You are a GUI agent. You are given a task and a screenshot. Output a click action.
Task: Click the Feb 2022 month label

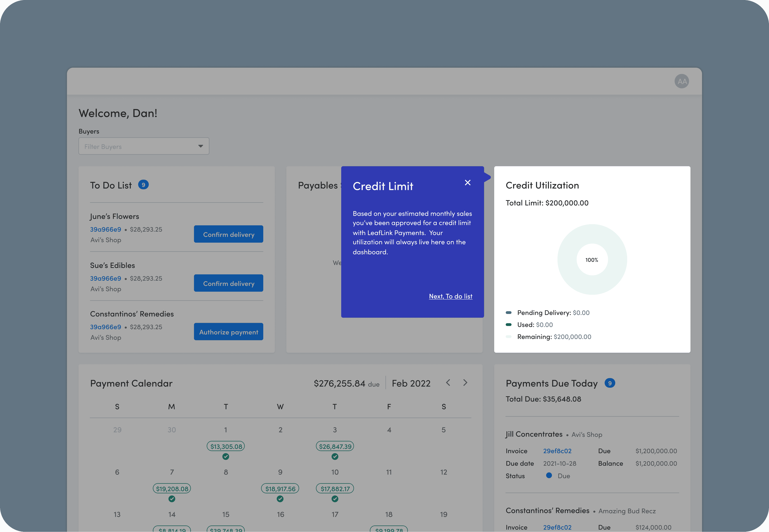[411, 383]
